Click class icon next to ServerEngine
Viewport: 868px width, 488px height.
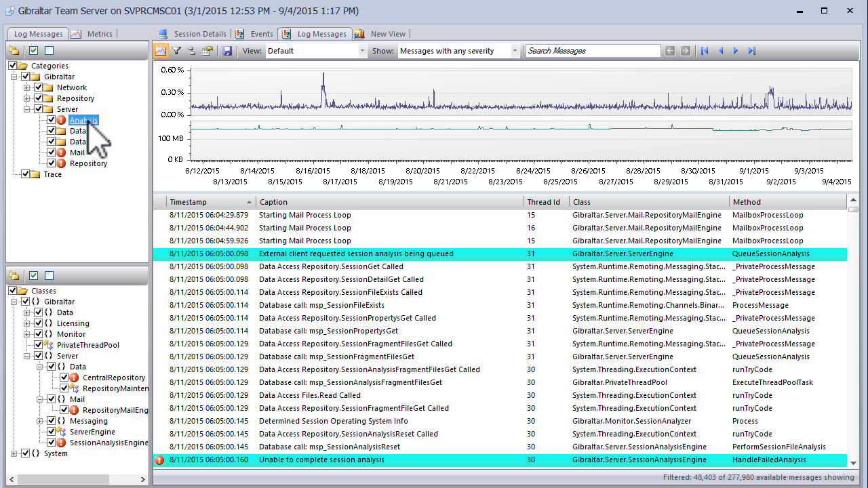[61, 432]
